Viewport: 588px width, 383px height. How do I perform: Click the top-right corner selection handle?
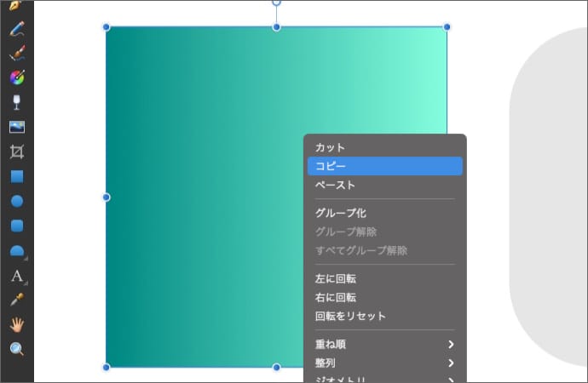tap(447, 27)
